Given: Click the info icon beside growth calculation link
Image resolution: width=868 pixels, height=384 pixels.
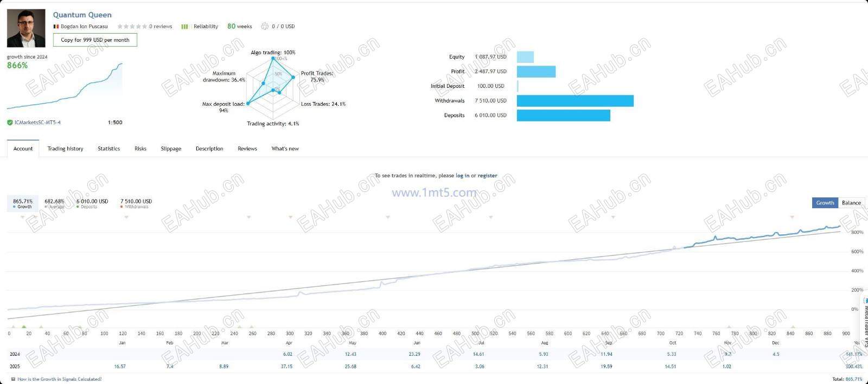Looking at the screenshot, I should [x=13, y=379].
